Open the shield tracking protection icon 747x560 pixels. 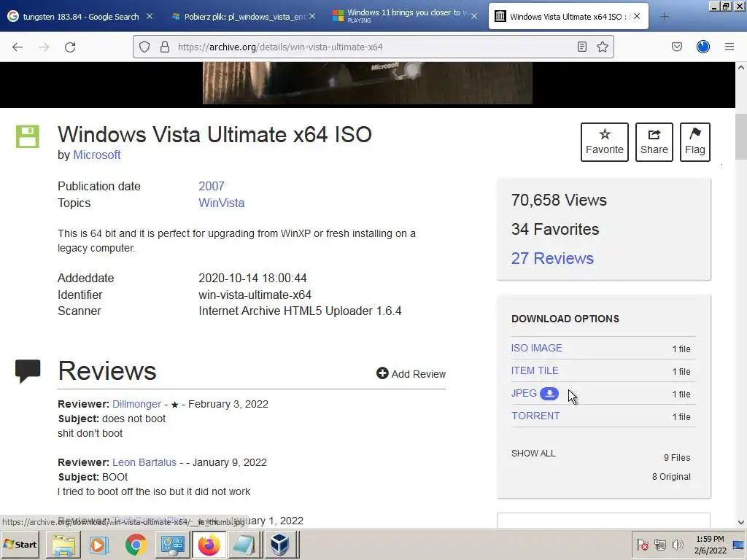[144, 47]
